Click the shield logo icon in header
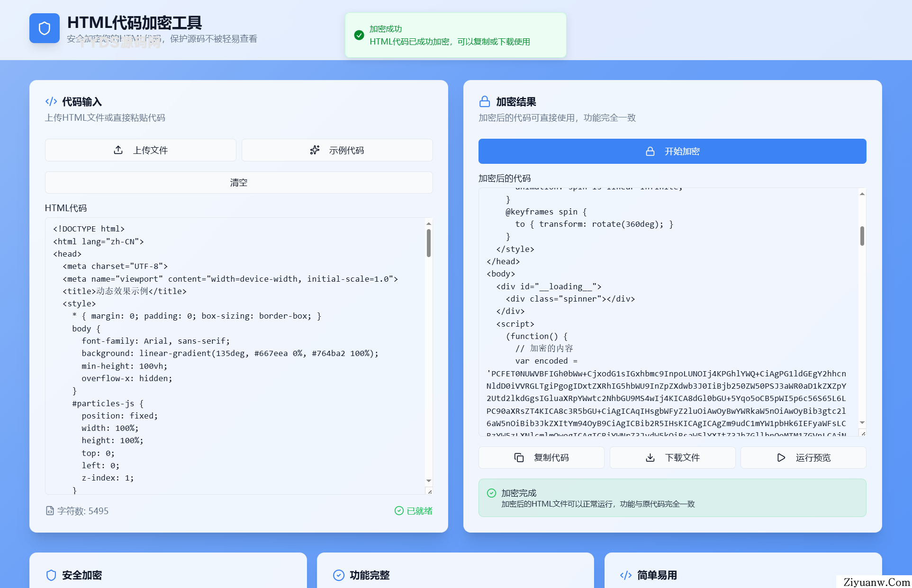The image size is (912, 588). (x=45, y=28)
